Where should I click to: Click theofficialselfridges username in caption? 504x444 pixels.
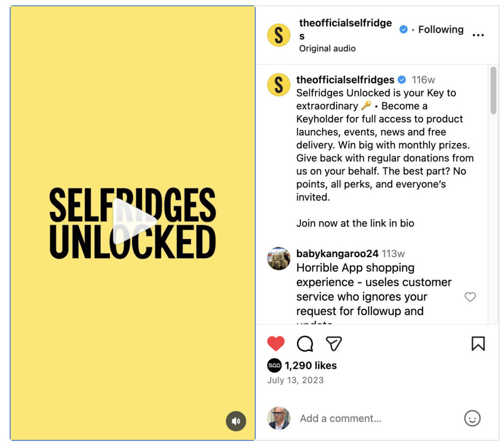(x=345, y=80)
